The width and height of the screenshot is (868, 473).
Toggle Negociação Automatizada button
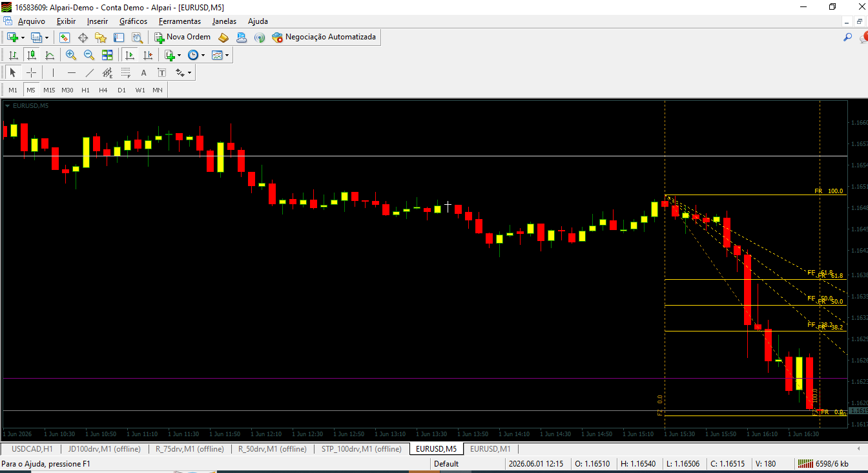[324, 37]
